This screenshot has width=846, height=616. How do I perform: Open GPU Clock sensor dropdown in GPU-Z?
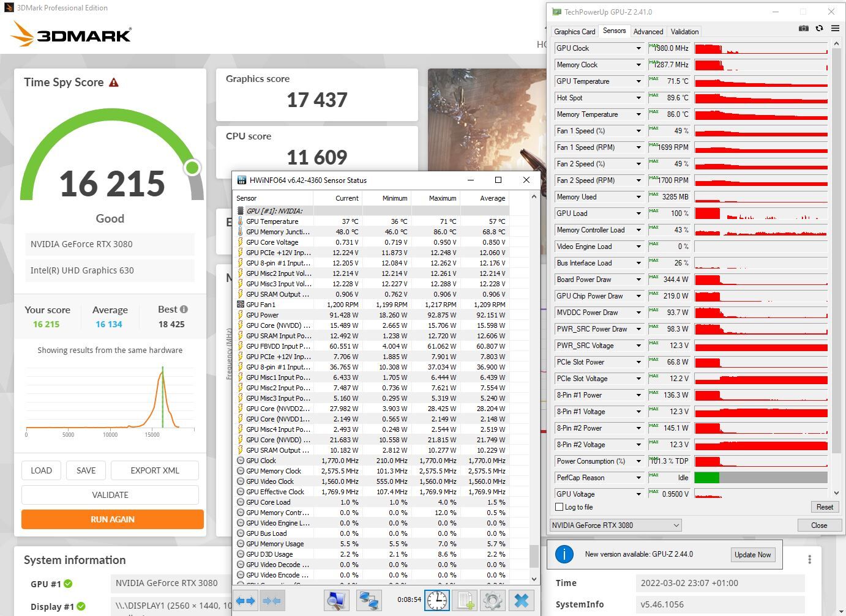[x=638, y=48]
